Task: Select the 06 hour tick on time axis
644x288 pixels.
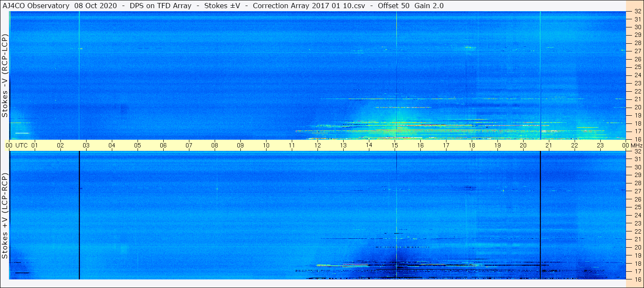Action: pyautogui.click(x=163, y=145)
